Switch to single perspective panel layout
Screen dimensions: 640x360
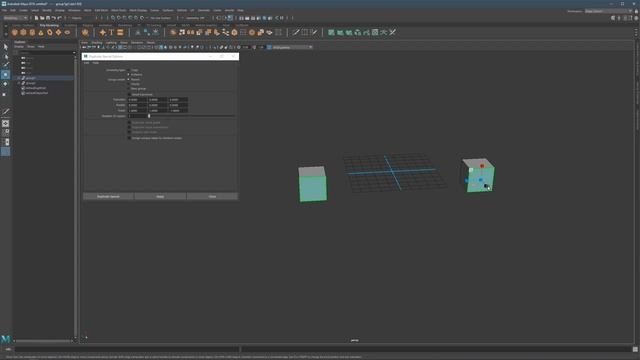[6, 123]
